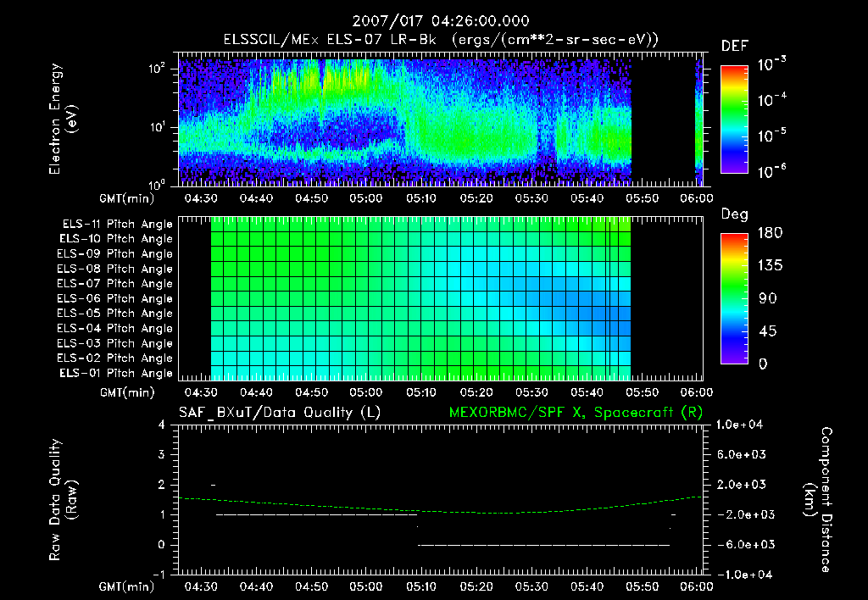Click the 180 tick on the Deg color bar

(771, 233)
